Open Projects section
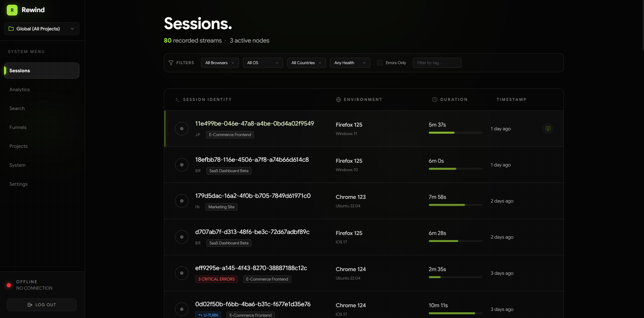 (19, 146)
